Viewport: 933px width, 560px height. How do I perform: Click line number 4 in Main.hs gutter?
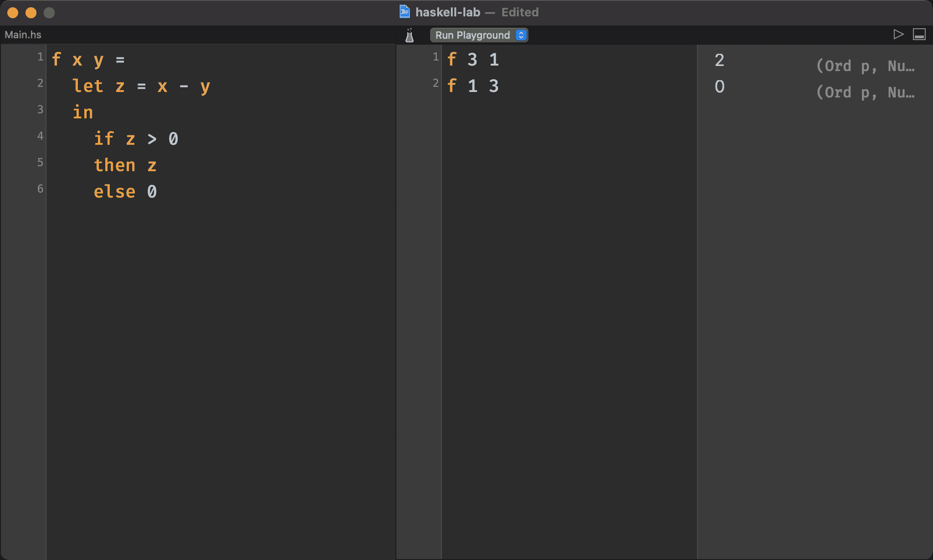[40, 136]
